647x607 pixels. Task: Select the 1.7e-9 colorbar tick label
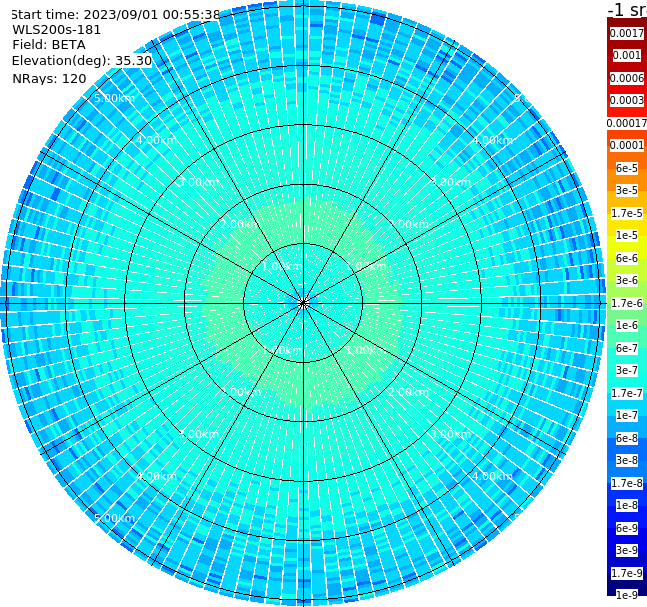(627, 573)
